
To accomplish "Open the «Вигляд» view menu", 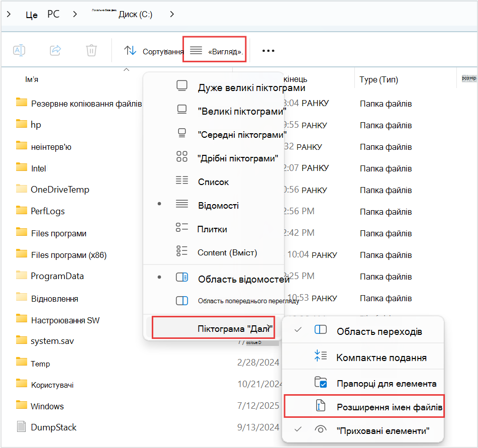I will point(214,49).
